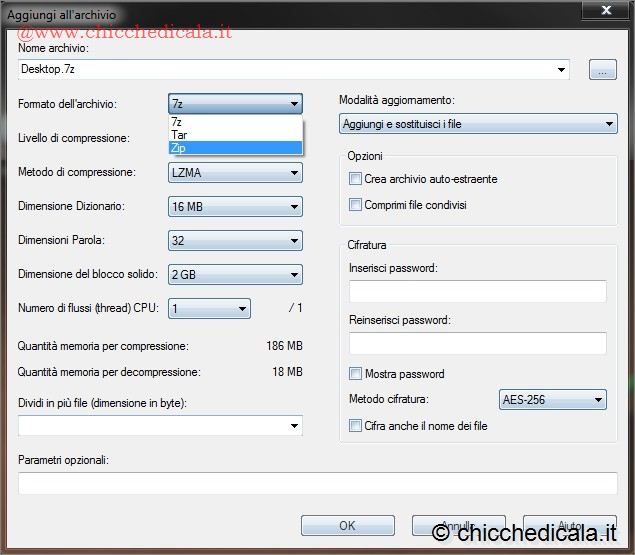Check the Mostra password box
This screenshot has width=635, height=555.
click(355, 374)
